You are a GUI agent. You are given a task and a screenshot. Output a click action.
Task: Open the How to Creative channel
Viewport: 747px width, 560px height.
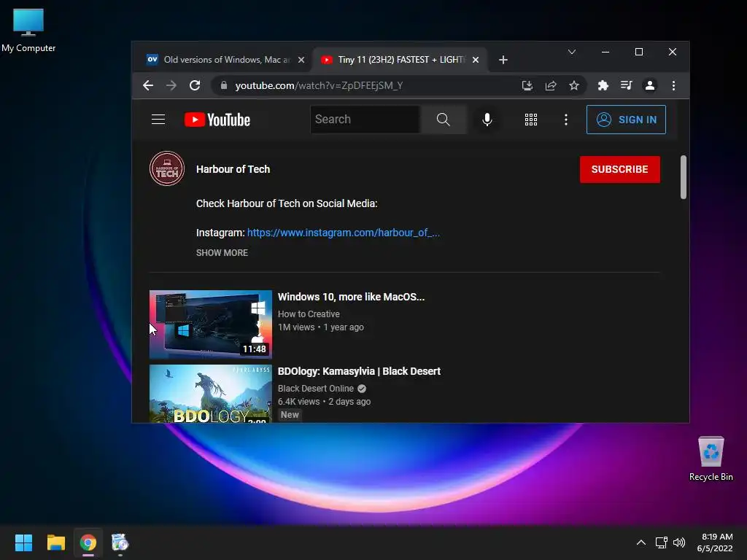pos(309,314)
